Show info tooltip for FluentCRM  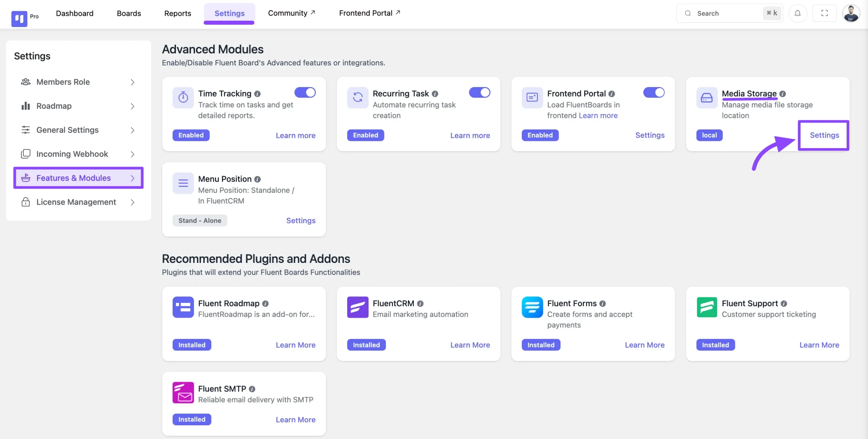420,304
